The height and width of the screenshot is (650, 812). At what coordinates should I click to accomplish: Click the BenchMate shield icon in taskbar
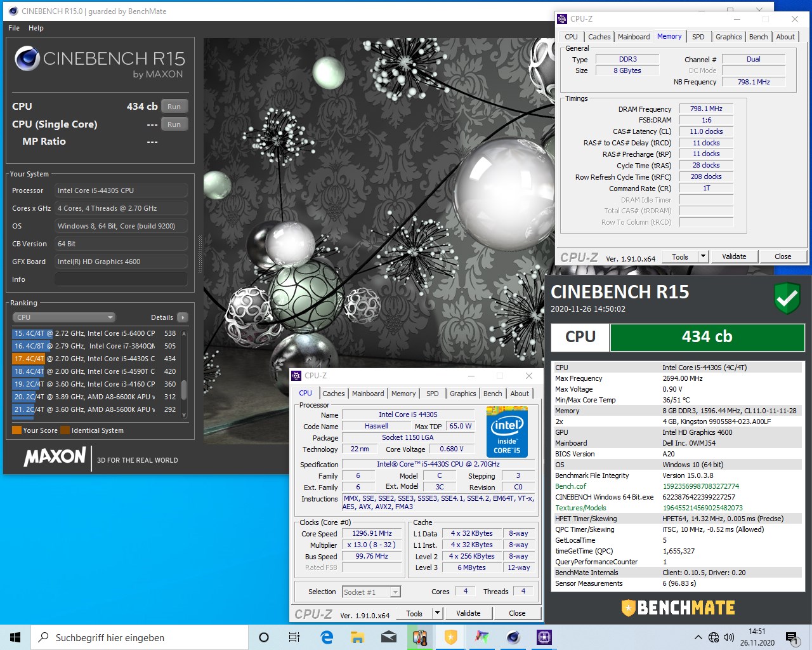tap(450, 637)
